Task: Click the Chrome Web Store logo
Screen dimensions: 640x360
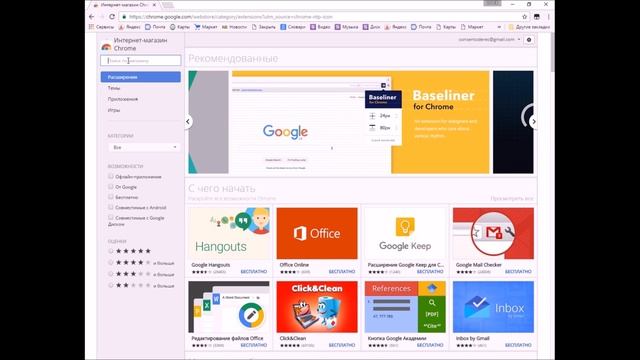Action: point(106,47)
